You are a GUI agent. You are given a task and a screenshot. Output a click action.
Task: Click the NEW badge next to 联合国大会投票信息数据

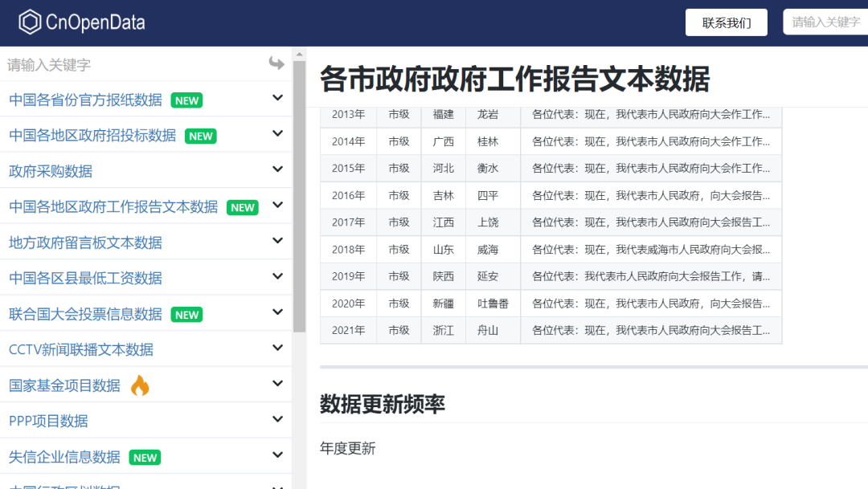coord(187,315)
